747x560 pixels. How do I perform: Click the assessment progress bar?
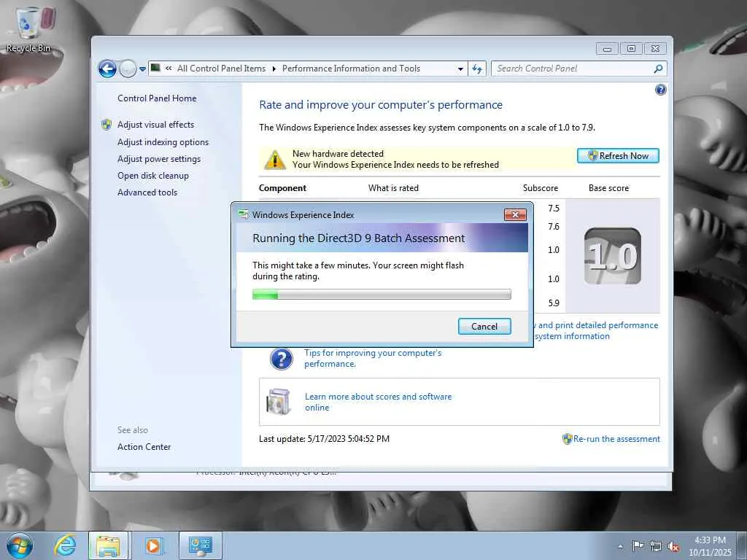click(x=382, y=295)
